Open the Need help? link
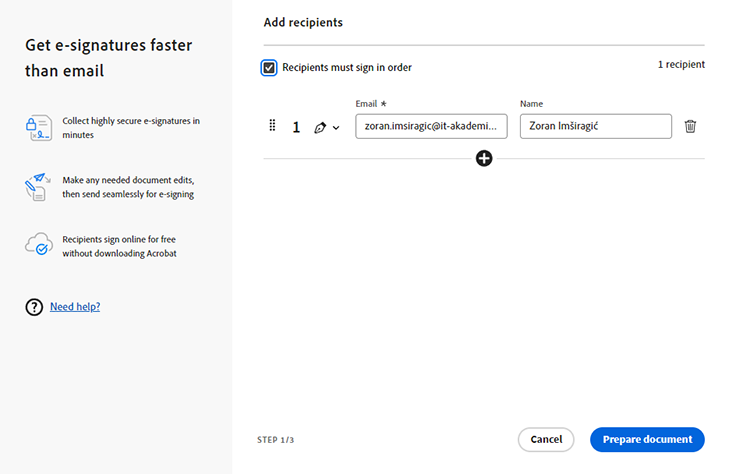 (x=75, y=307)
